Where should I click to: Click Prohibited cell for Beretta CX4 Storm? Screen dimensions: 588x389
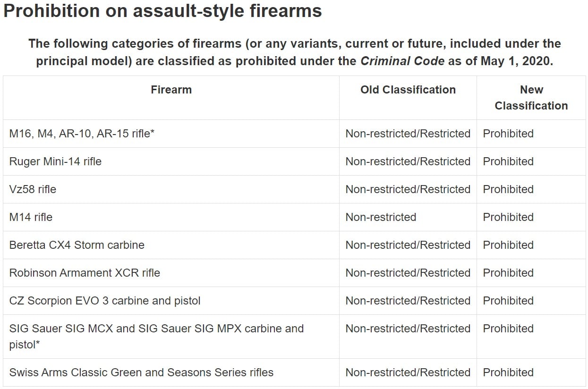coord(508,245)
